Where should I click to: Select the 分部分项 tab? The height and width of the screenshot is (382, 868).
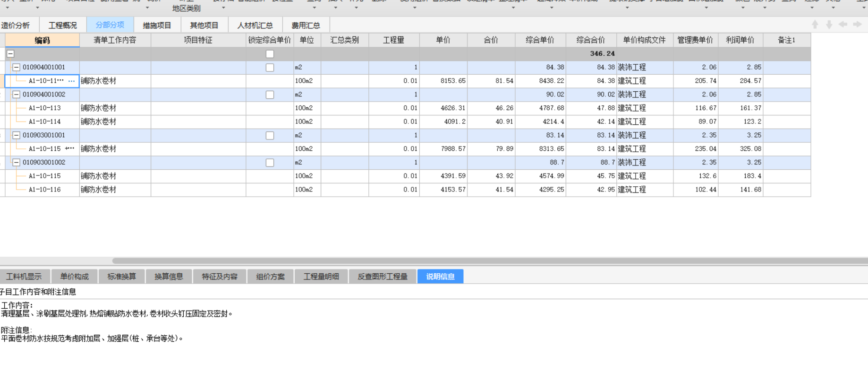(110, 25)
